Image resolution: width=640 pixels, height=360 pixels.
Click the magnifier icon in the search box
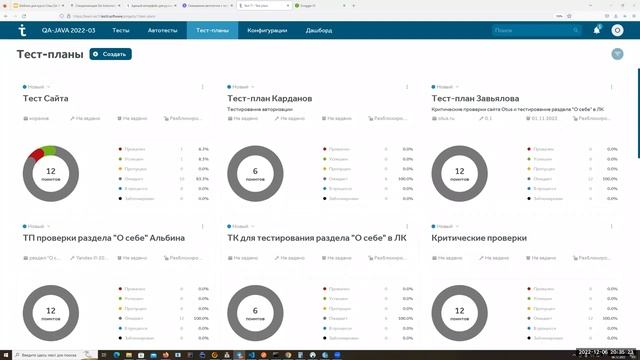(576, 30)
